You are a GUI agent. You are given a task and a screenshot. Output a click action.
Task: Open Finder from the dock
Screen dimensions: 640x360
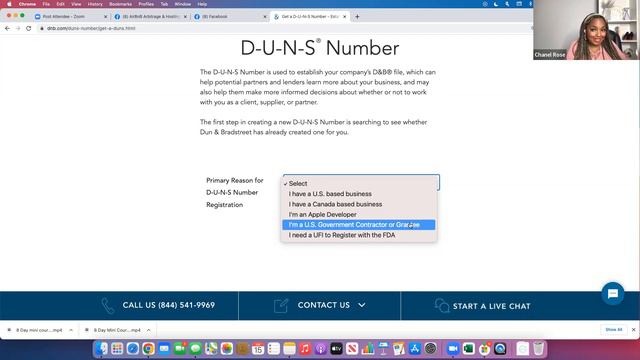(x=101, y=349)
